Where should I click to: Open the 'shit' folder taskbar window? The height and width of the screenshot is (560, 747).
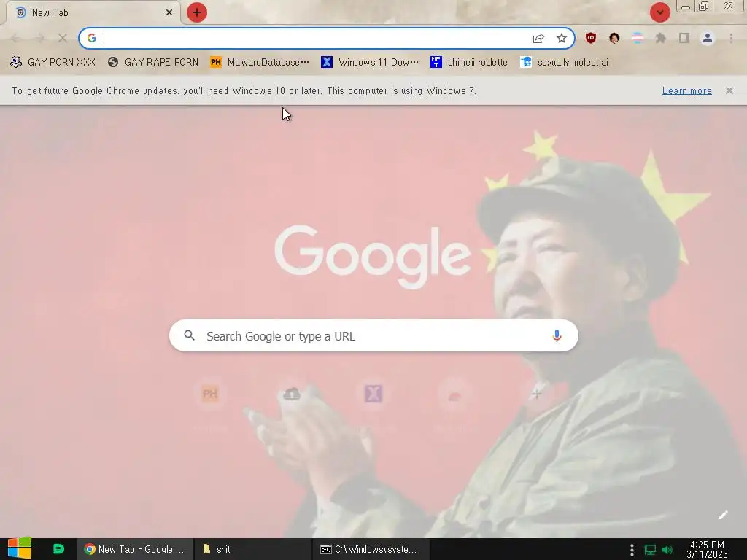253,549
